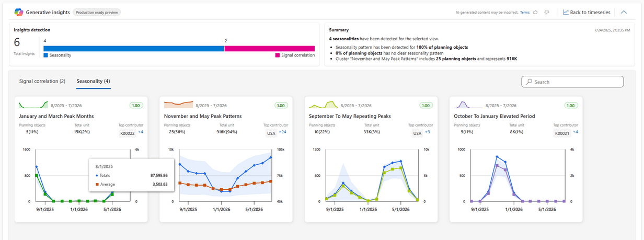644x240 pixels.
Task: Click USA contributor tag on September card
Action: (x=417, y=133)
